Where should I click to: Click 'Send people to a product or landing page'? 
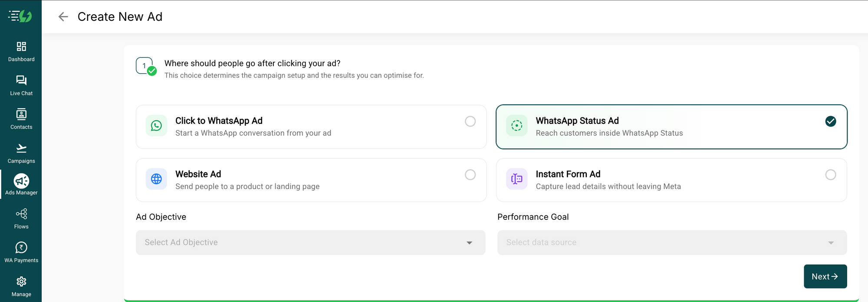pos(247,186)
